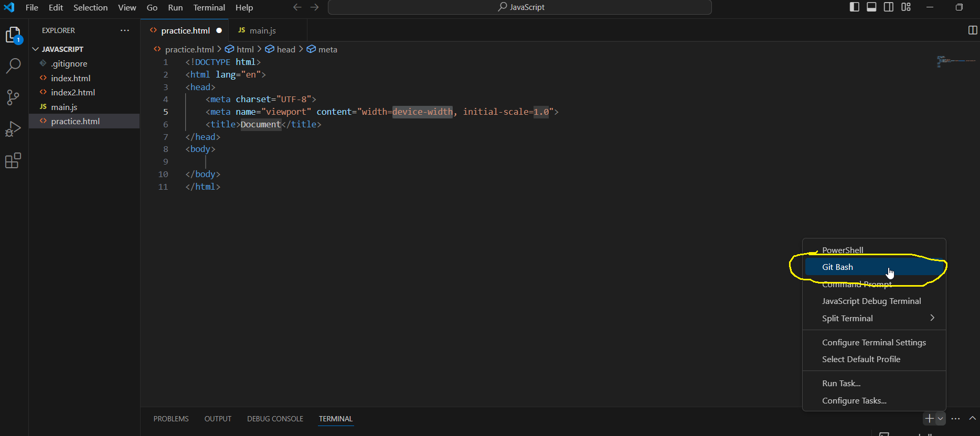Select PowerShell terminal profile
980x436 pixels.
click(x=874, y=250)
